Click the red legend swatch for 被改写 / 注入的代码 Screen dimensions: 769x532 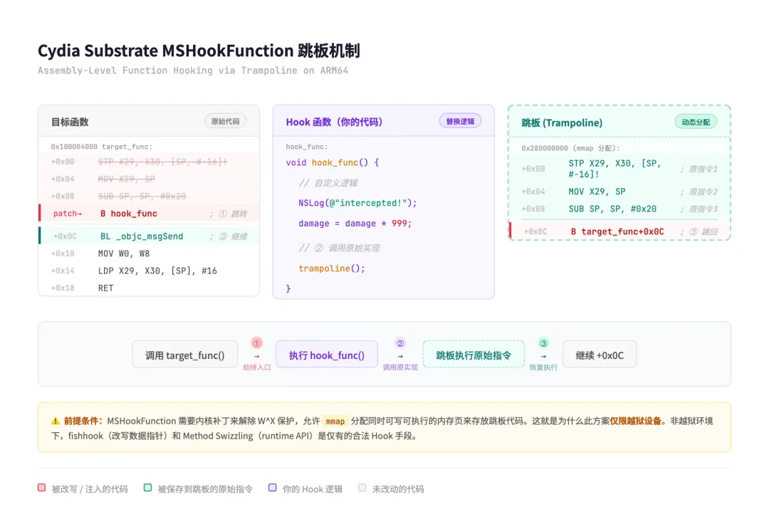[42, 488]
